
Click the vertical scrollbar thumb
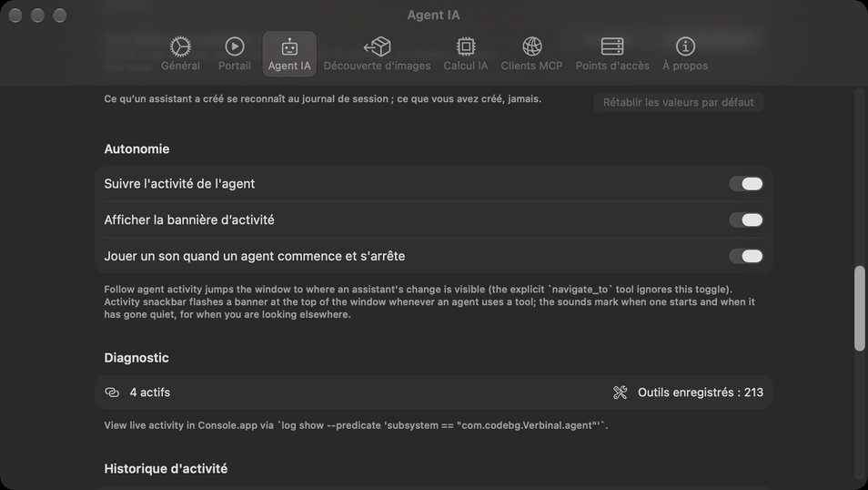[x=859, y=308]
